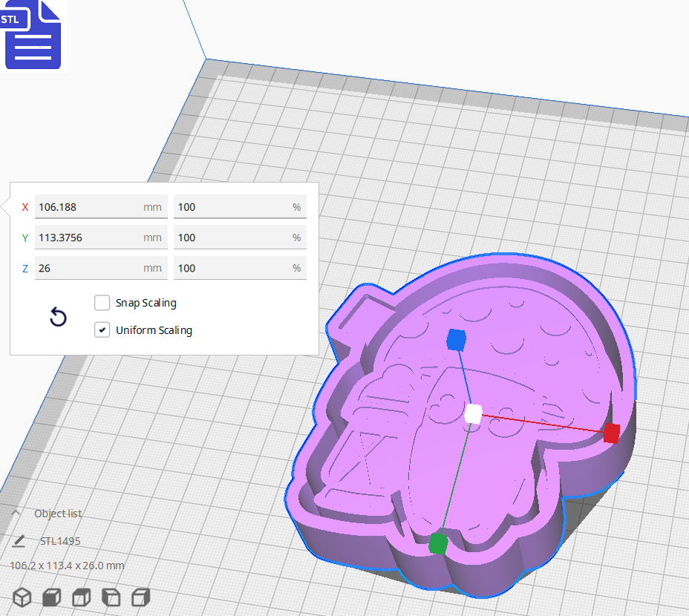The image size is (689, 616).
Task: Disable Uniform Scaling
Action: 102,330
